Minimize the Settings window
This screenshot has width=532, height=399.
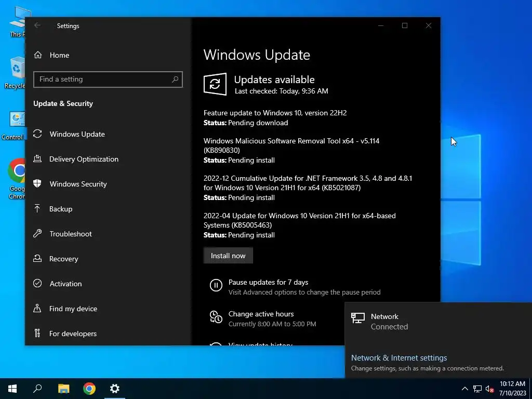381,25
